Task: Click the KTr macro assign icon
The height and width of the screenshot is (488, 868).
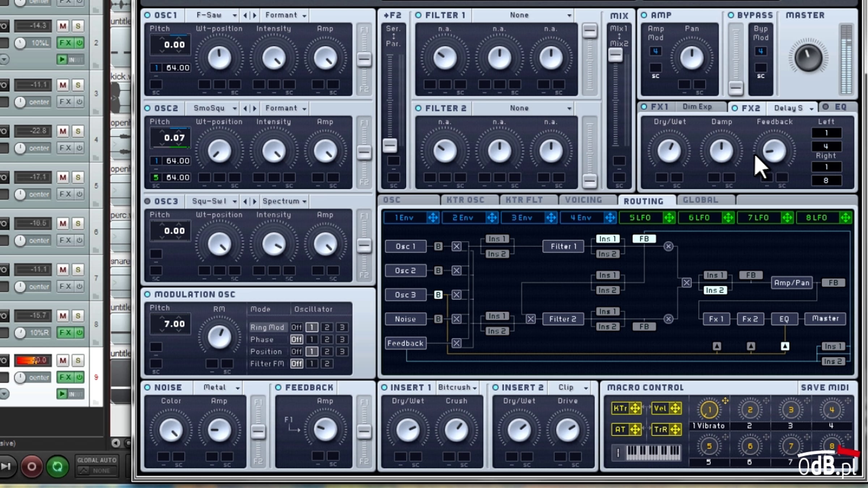Action: pos(635,408)
